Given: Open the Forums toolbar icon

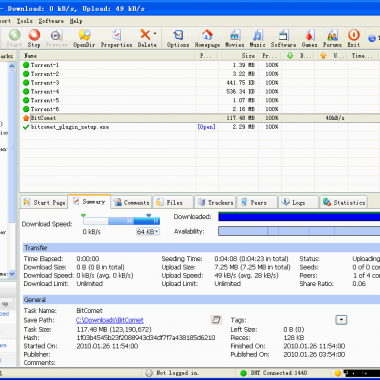Looking at the screenshot, I should pyautogui.click(x=332, y=38).
